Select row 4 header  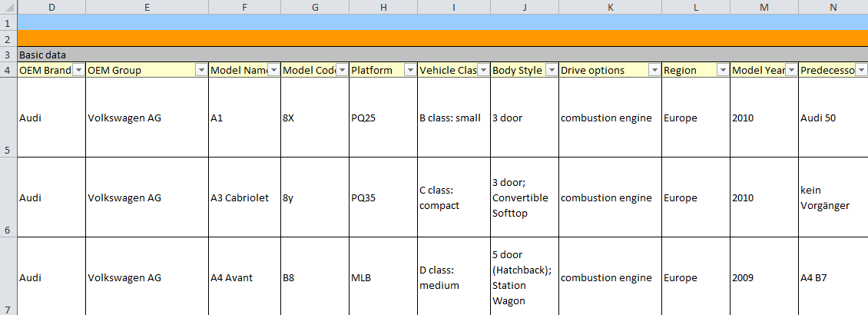coord(8,71)
